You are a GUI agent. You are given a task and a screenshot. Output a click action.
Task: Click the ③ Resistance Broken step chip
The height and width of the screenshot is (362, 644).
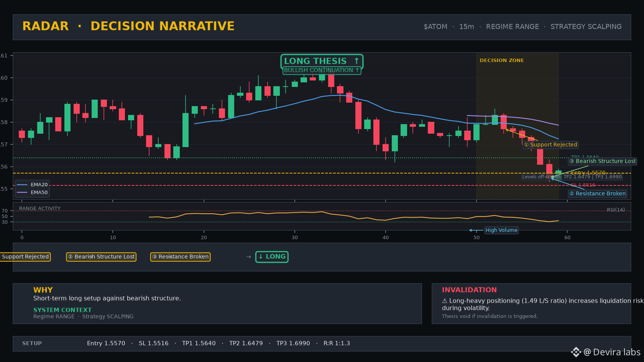point(180,257)
